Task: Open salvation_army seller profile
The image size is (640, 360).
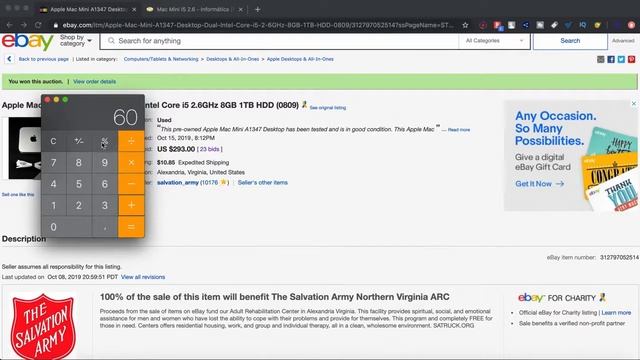Action: point(178,182)
